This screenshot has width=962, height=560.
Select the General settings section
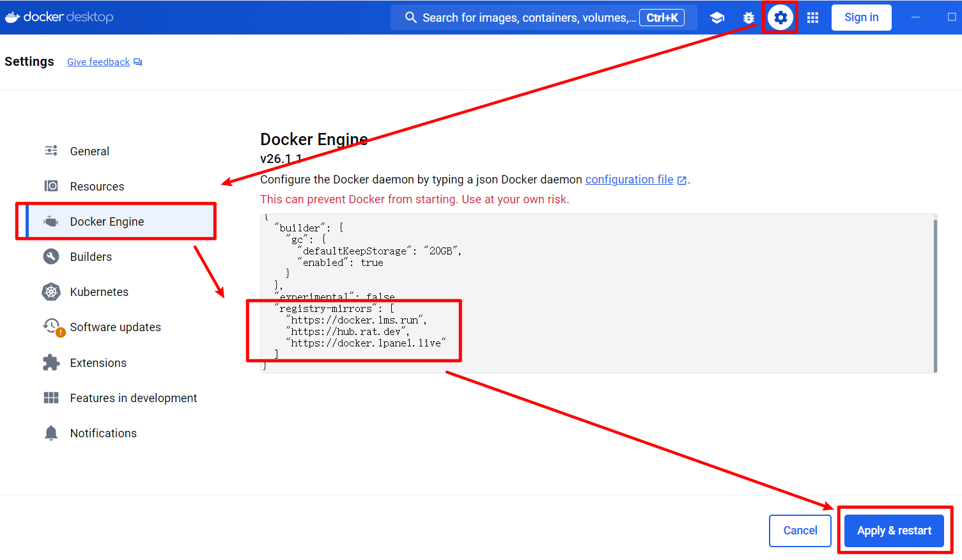coord(89,151)
